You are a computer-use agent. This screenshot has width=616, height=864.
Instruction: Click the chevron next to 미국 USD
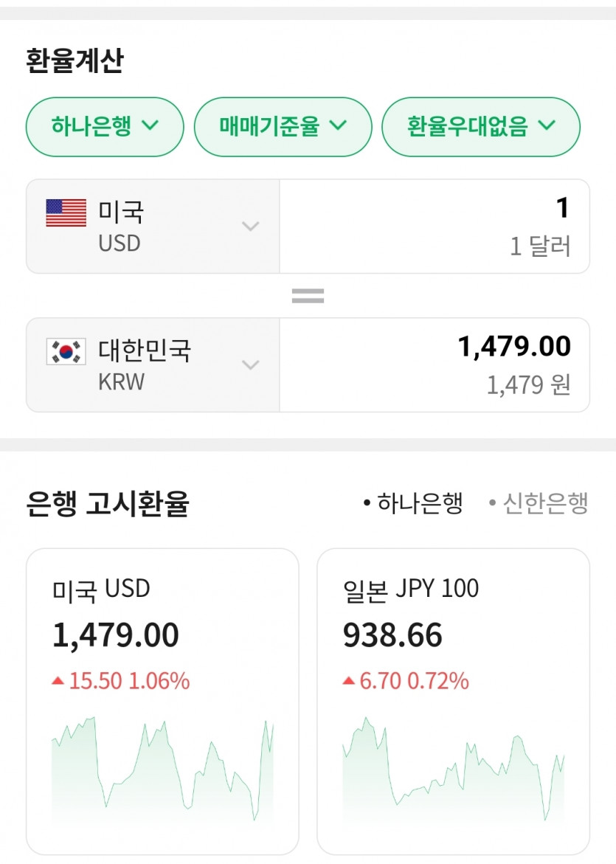251,227
